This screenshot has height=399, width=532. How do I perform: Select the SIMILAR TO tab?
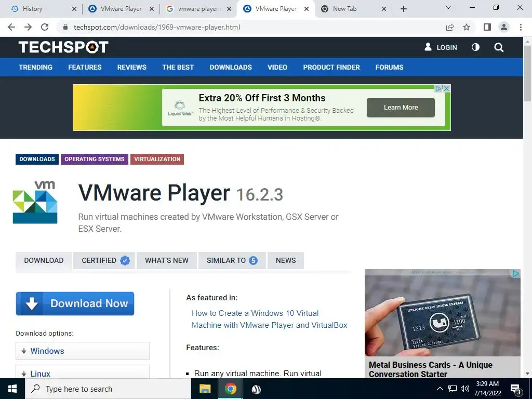click(232, 260)
